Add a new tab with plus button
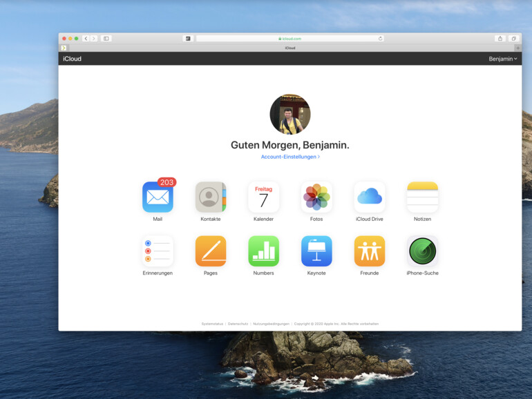 coord(517,48)
